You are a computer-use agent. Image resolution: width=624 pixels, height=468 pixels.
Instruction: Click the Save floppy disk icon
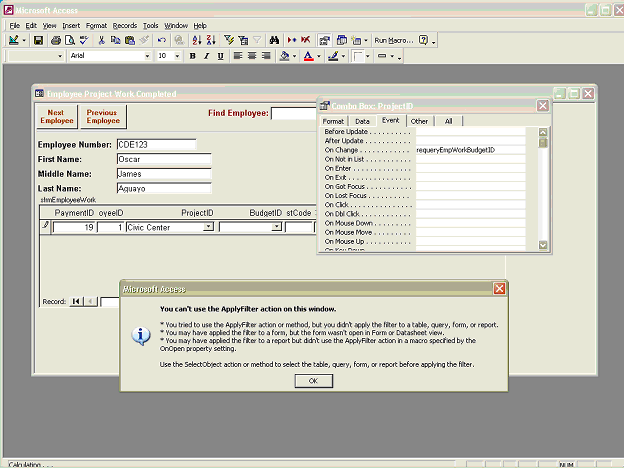coord(38,40)
